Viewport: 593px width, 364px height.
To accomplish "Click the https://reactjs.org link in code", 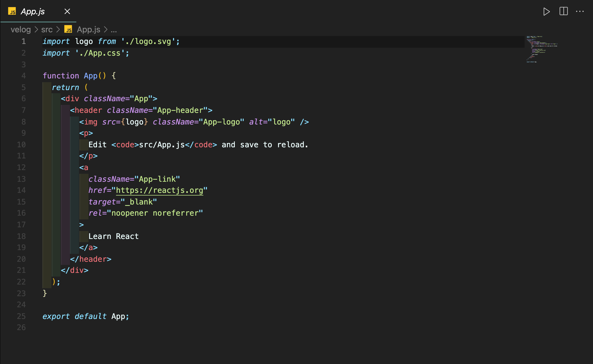I will (x=159, y=190).
